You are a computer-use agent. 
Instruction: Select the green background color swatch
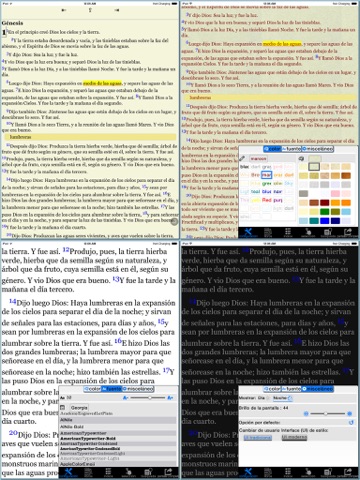click(324, 211)
